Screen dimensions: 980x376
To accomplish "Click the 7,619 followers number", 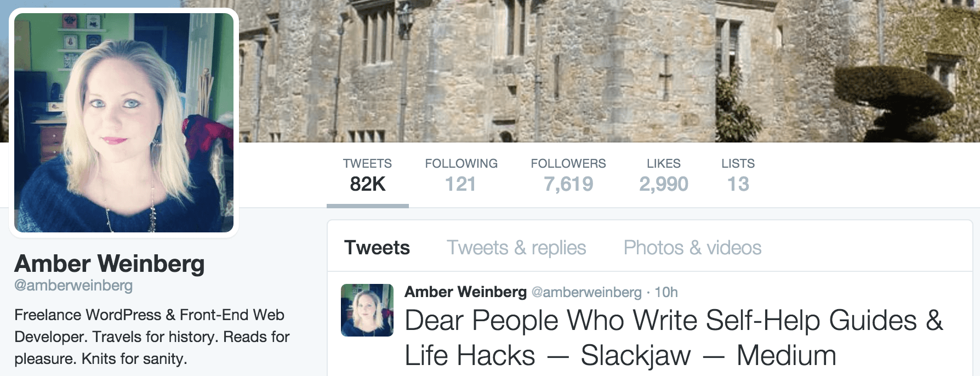I will 568,184.
